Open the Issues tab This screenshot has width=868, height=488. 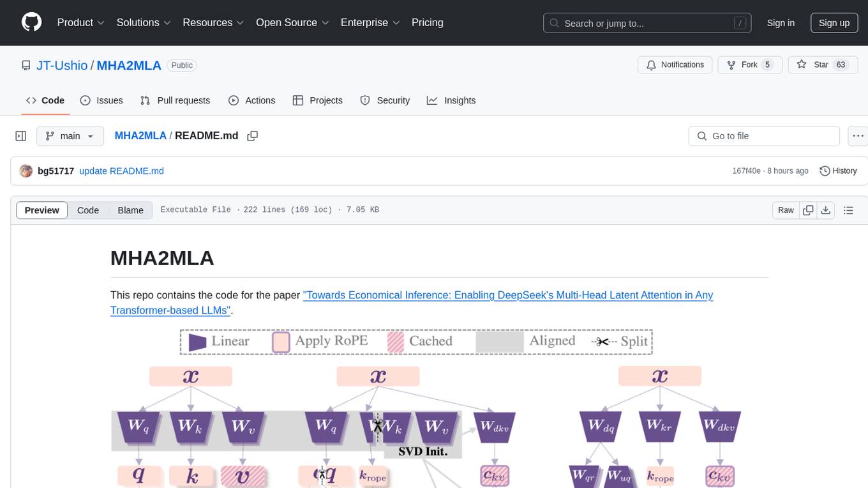(101, 100)
